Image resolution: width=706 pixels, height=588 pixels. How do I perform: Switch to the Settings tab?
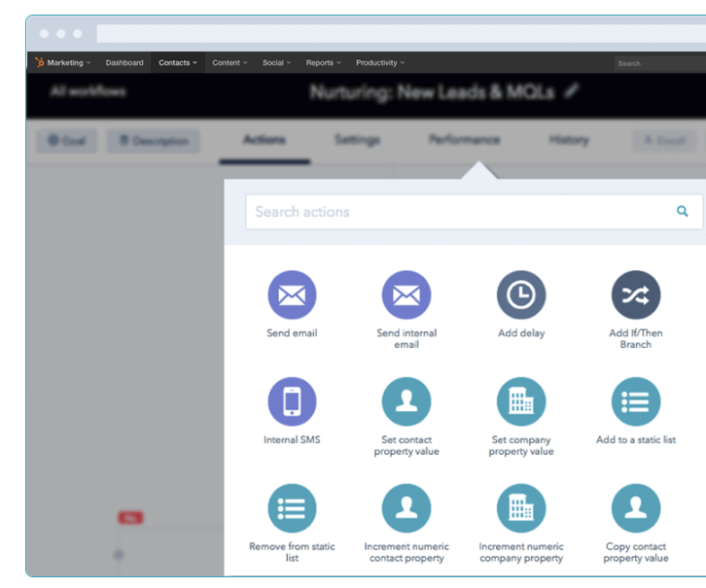tap(357, 140)
